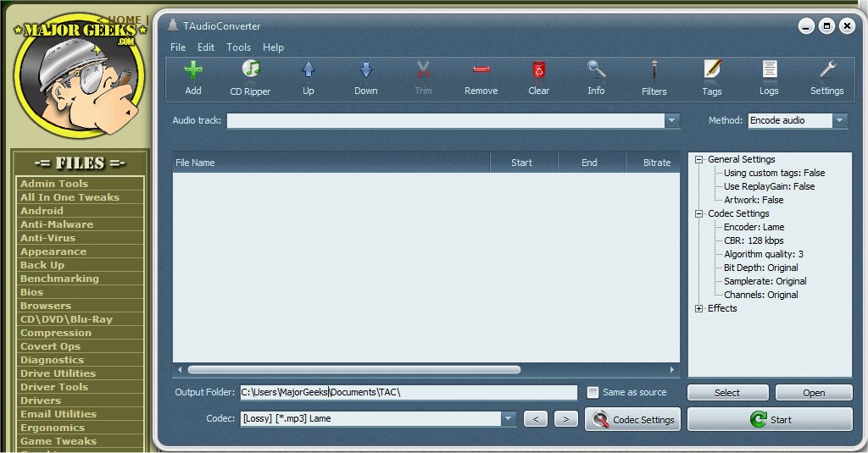Screen dimensions: 868x453
Task: Click the Select folder button
Action: click(727, 393)
